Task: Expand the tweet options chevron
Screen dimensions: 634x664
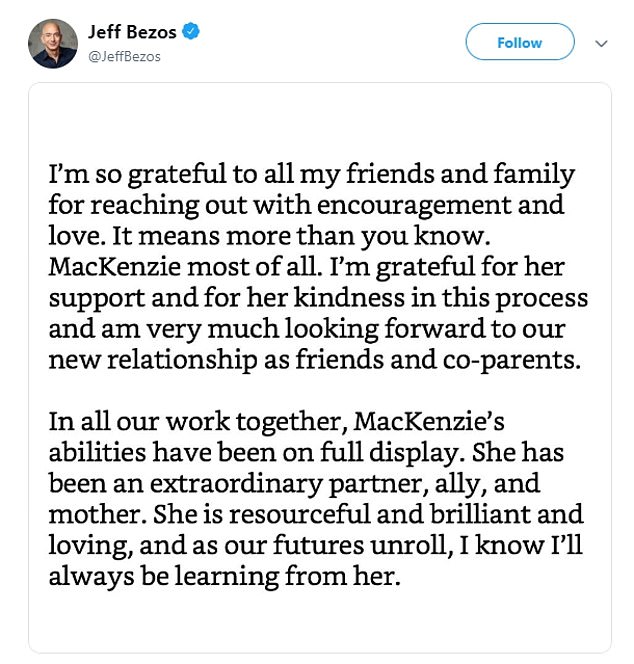Action: click(x=601, y=43)
